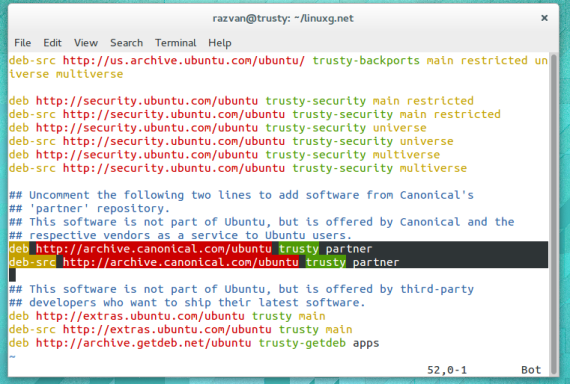Click the deb-src extras.ubuntu.com trusty main line
This screenshot has width=570, height=384.
tap(180, 329)
